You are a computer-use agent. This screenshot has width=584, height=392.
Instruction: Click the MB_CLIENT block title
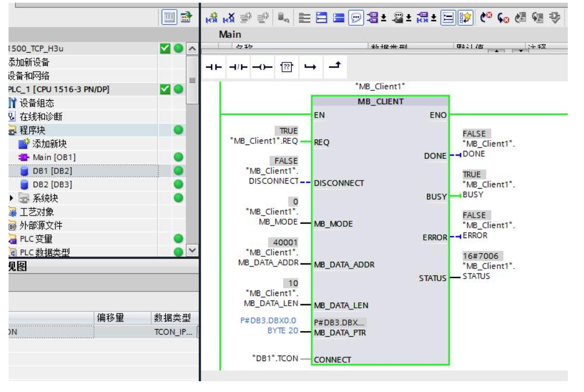380,101
